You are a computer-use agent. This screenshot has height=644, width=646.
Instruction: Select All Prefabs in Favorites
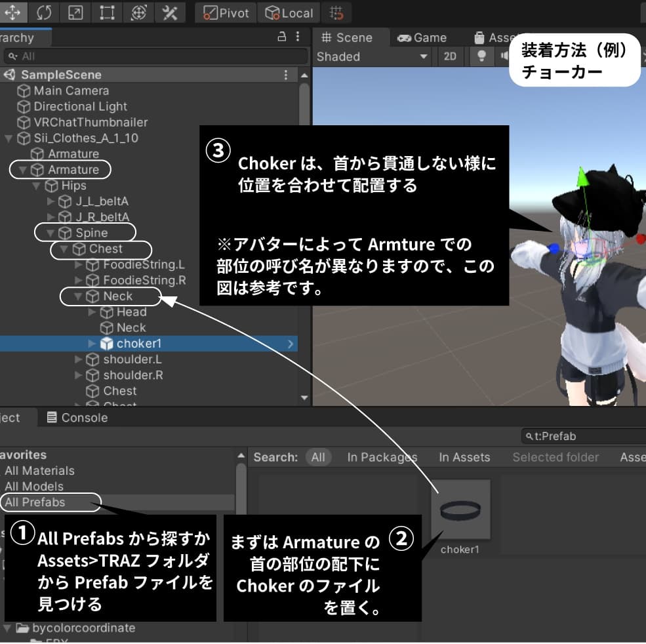click(35, 502)
